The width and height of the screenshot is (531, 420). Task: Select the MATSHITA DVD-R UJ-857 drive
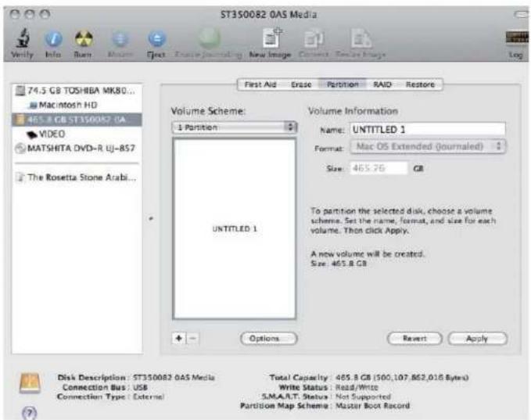[77, 149]
